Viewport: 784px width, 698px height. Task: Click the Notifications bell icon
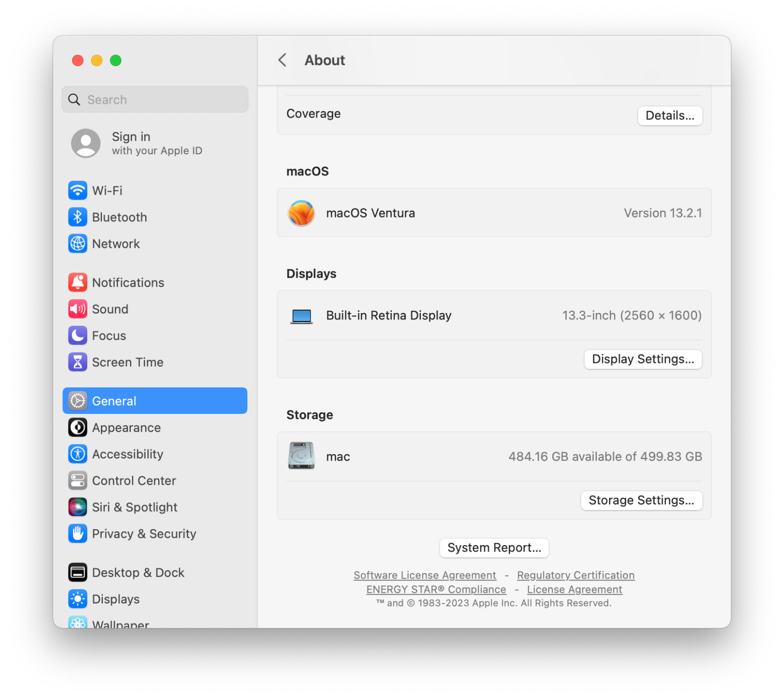tap(77, 283)
